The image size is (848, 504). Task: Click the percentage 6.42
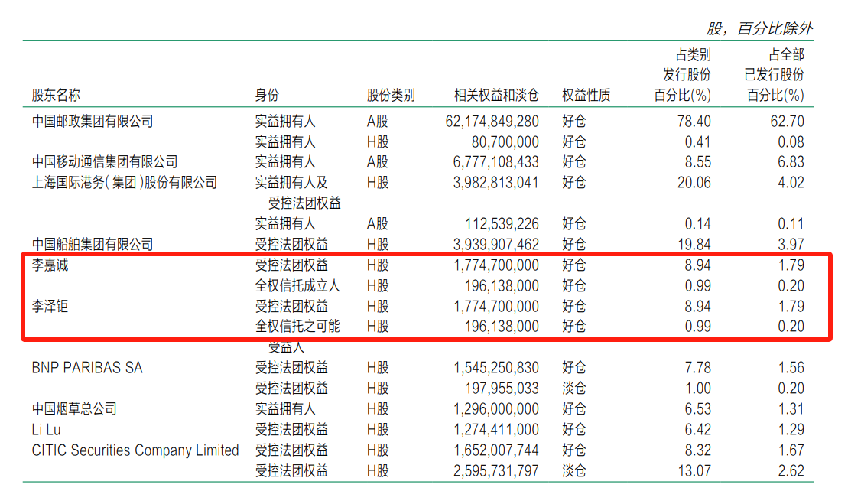click(697, 429)
